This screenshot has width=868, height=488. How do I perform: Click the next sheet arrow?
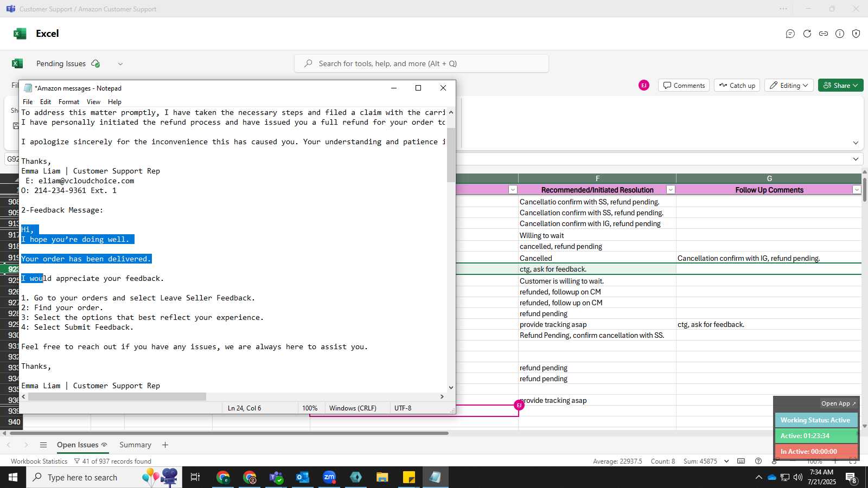(25, 445)
